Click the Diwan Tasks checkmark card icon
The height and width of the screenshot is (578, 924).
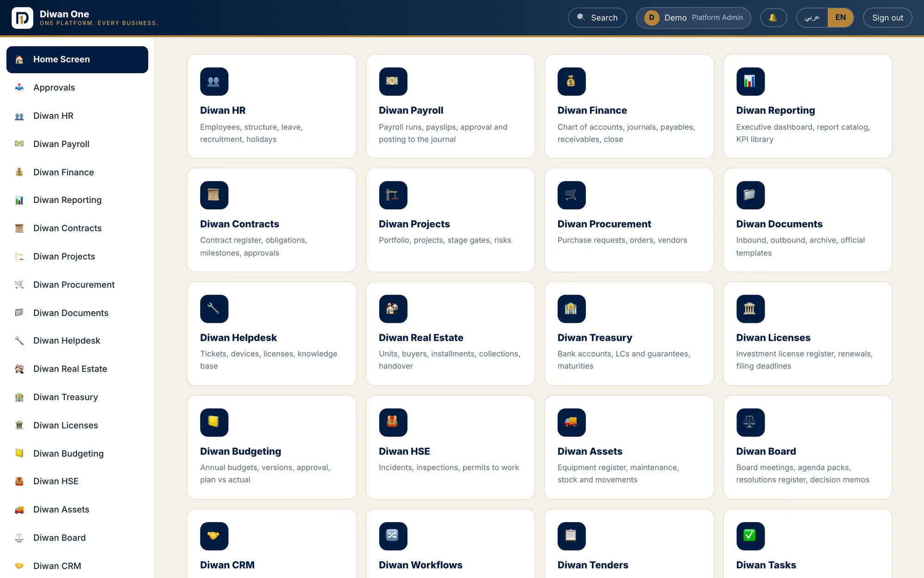[x=750, y=536]
